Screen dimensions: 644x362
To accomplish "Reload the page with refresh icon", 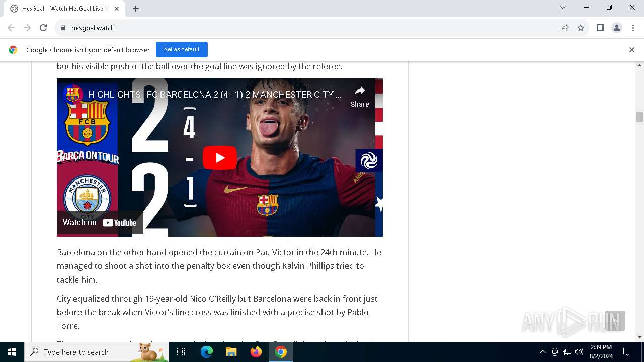I will (43, 28).
